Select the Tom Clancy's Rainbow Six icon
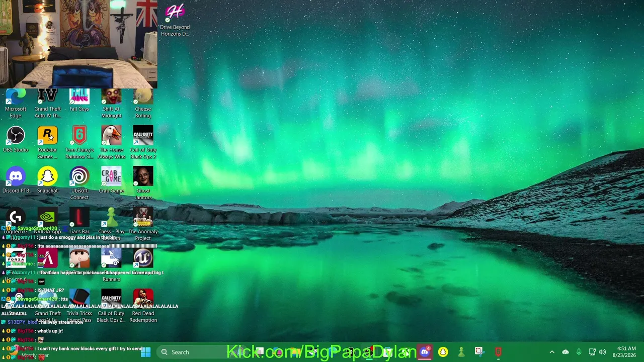This screenshot has height=362, width=644. click(79, 143)
